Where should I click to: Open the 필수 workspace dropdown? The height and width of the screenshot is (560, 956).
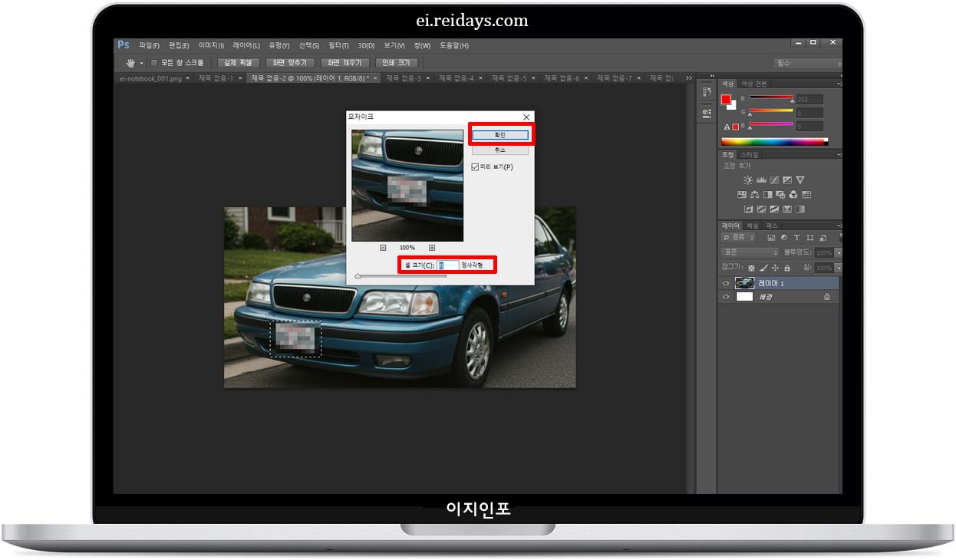tap(806, 64)
